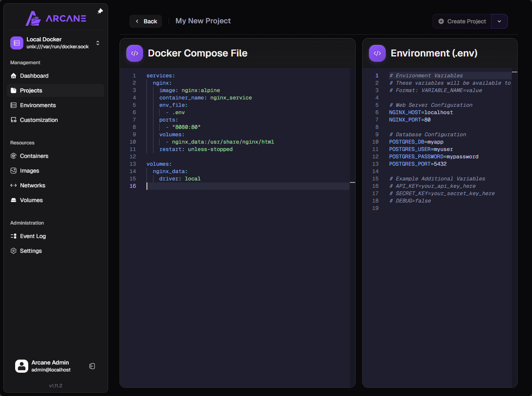The image size is (532, 396).
Task: Expand the Local Docker environment switcher
Action: (x=97, y=43)
